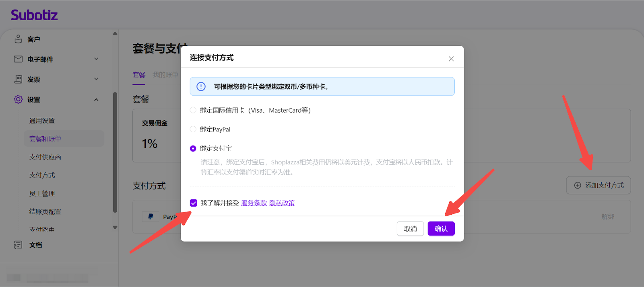Click the Subotiz logo
The width and height of the screenshot is (644, 287).
[x=34, y=15]
